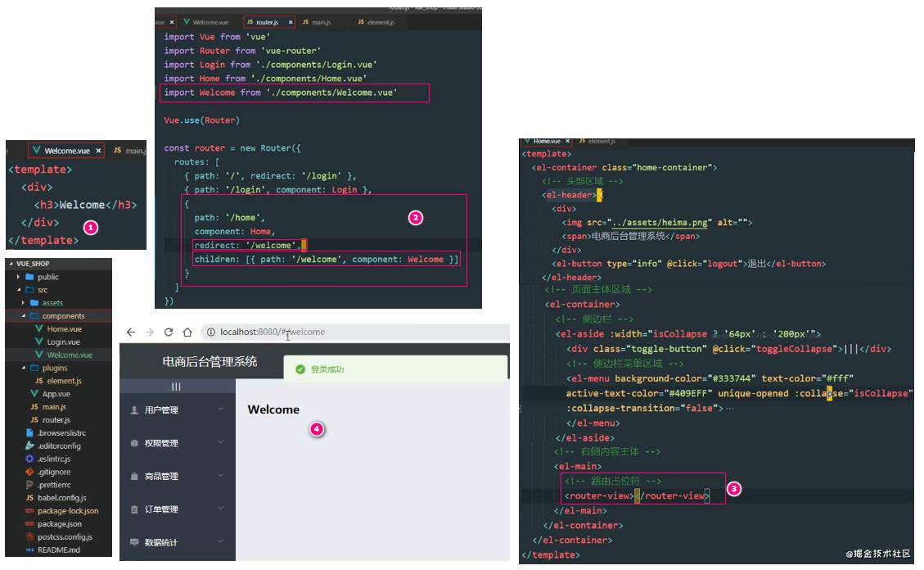Screen dimensions: 924x570
Task: Toggle sidebar collapse with the ||| button
Action: [176, 387]
